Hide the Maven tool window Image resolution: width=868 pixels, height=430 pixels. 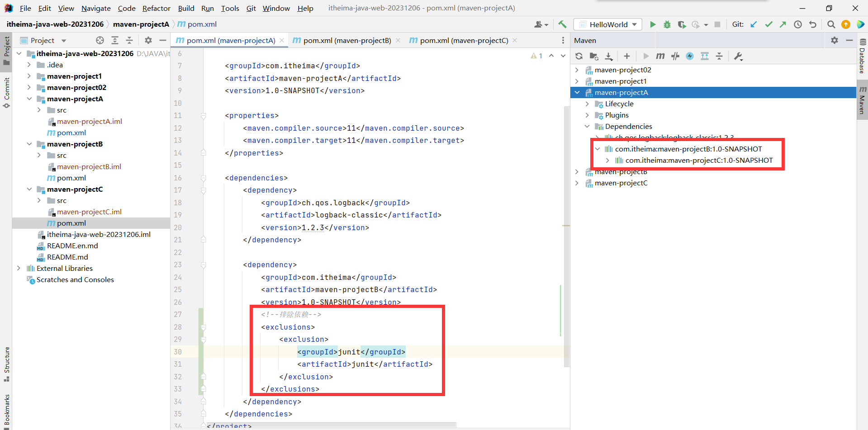[849, 40]
